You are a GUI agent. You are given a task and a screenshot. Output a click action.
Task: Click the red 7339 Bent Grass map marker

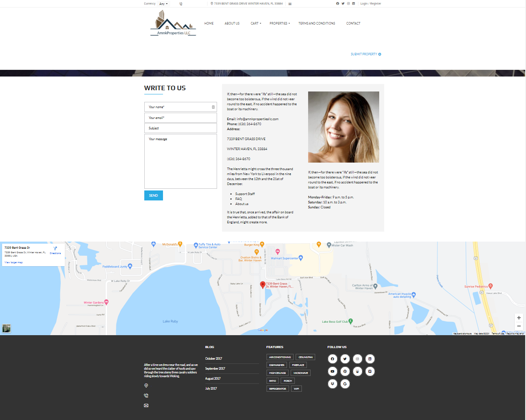263,285
